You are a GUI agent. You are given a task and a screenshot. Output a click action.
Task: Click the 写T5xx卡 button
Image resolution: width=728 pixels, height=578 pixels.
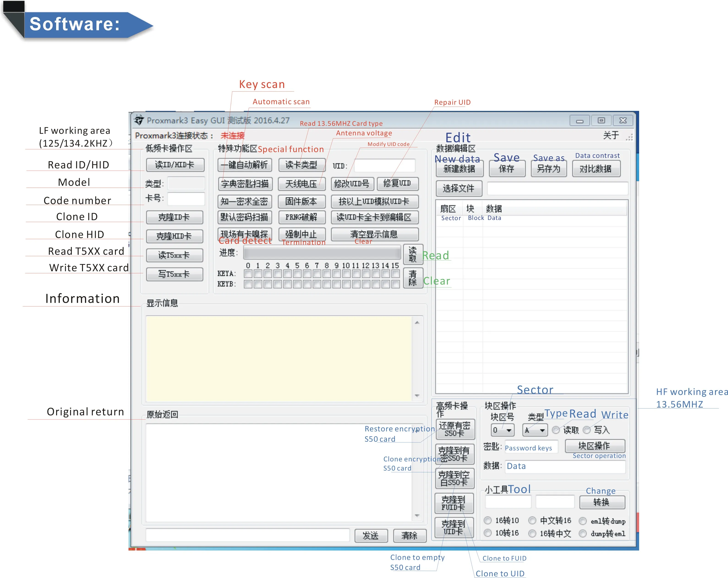pos(175,274)
